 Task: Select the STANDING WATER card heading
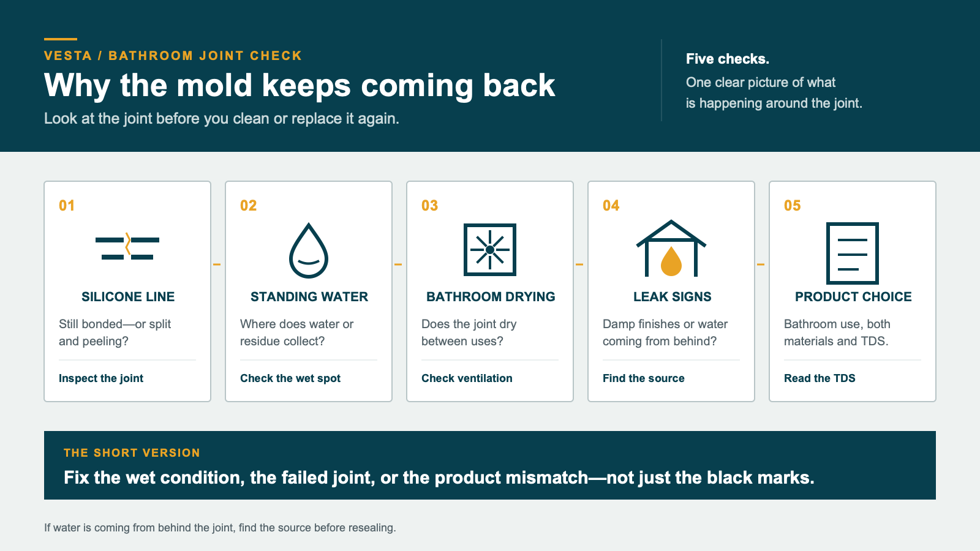(x=309, y=297)
